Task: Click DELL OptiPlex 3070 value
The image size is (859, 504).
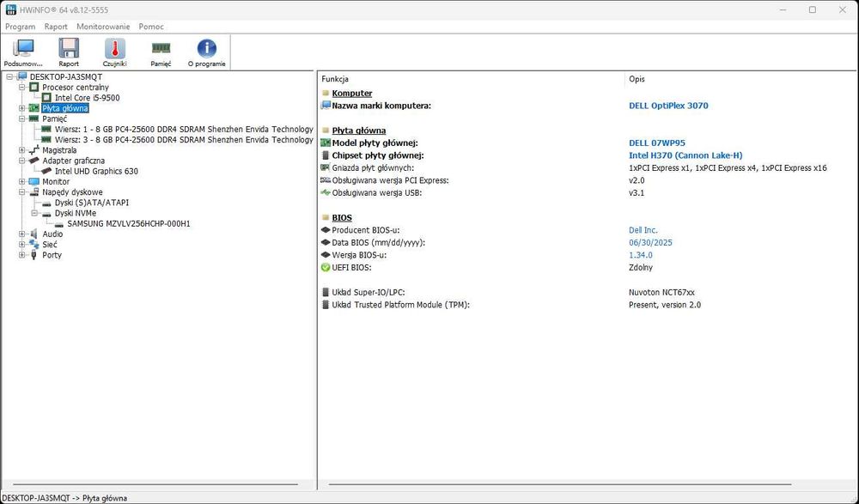Action: click(668, 106)
